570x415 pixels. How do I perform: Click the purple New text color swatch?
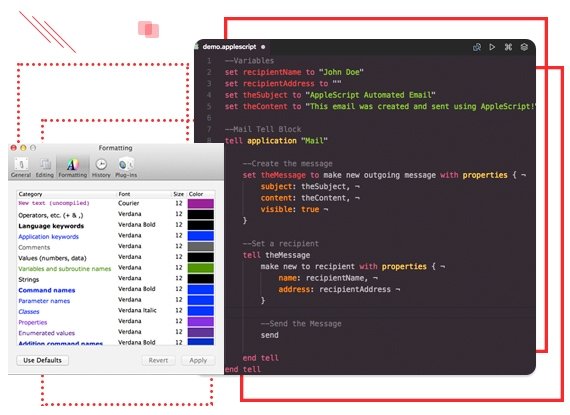click(x=201, y=204)
